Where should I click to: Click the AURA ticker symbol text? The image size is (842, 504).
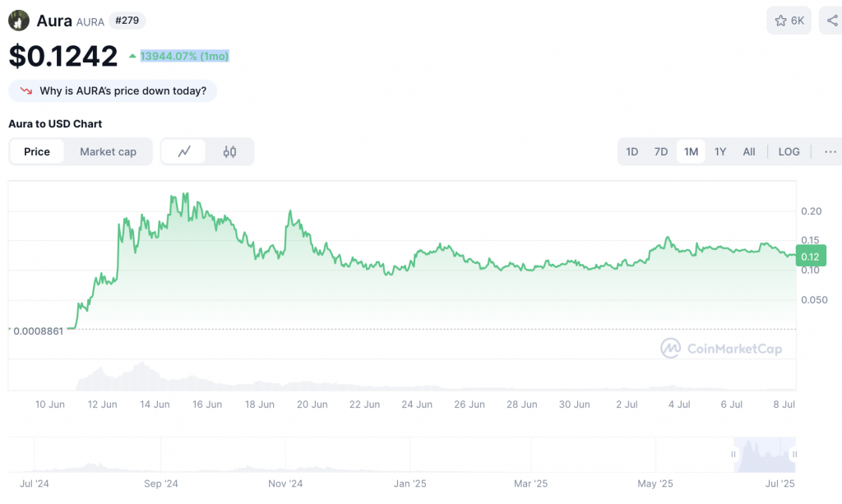[90, 22]
